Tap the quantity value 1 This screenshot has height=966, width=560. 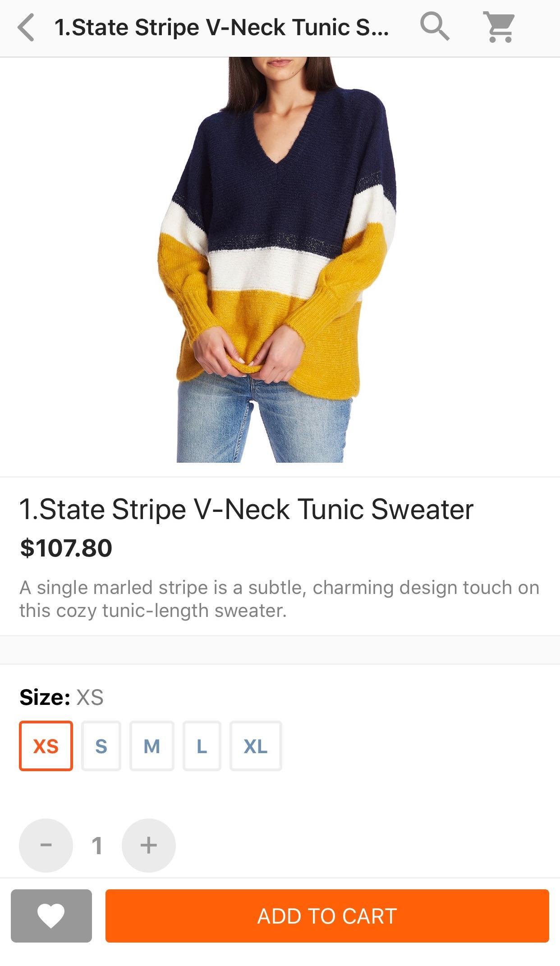coord(97,846)
